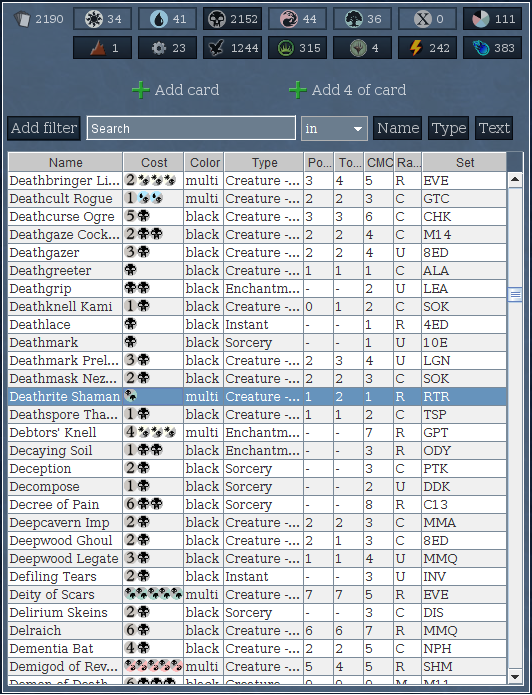
Task: Toggle the multicolor filter showing 111
Action: click(493, 19)
